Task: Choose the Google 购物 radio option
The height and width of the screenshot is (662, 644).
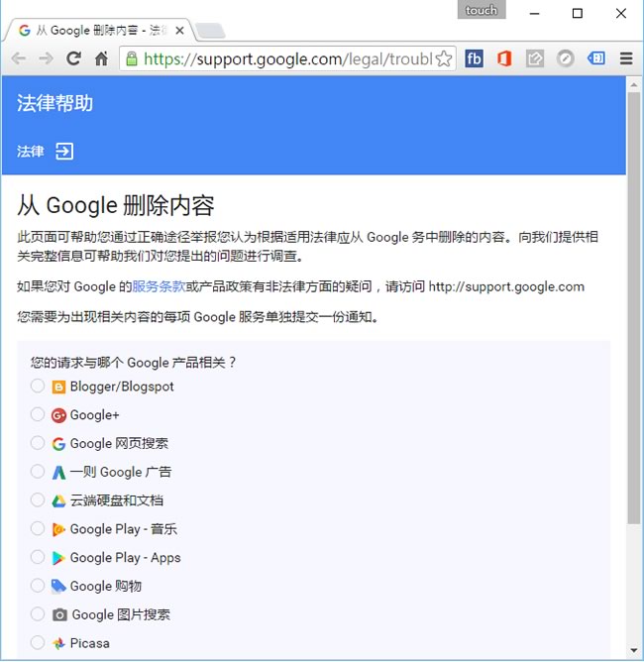Action: pyautogui.click(x=38, y=586)
